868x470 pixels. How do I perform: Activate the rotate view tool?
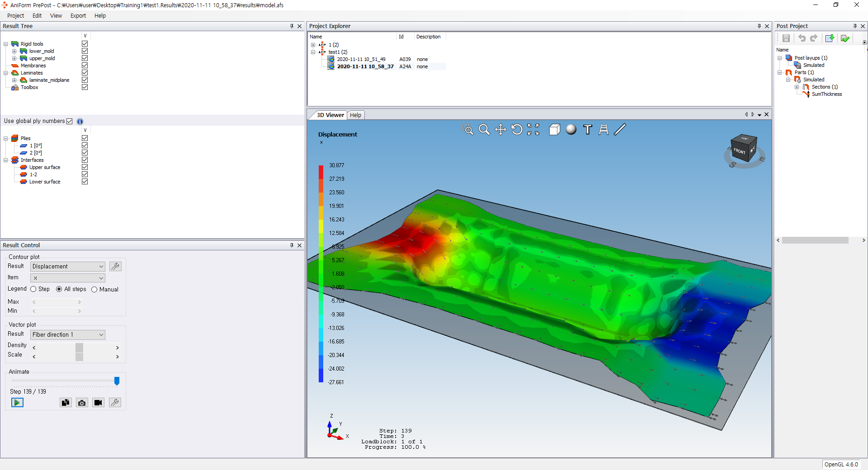click(517, 130)
